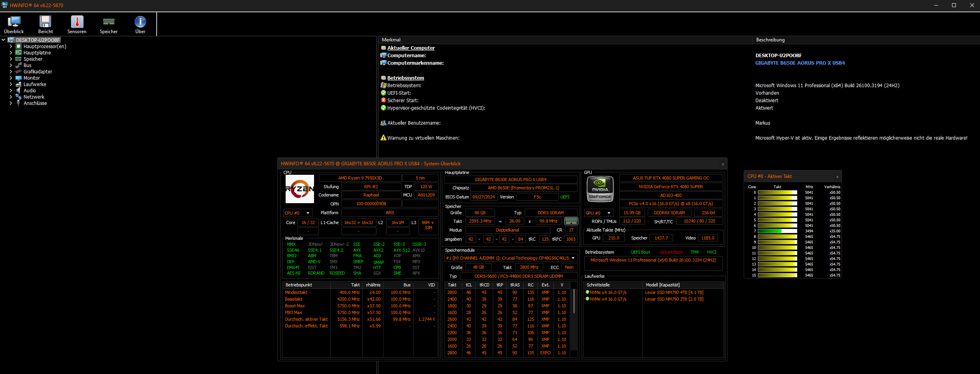This screenshot has height=374, width=980.
Task: Close the System-Überblick window
Action: pyautogui.click(x=723, y=164)
